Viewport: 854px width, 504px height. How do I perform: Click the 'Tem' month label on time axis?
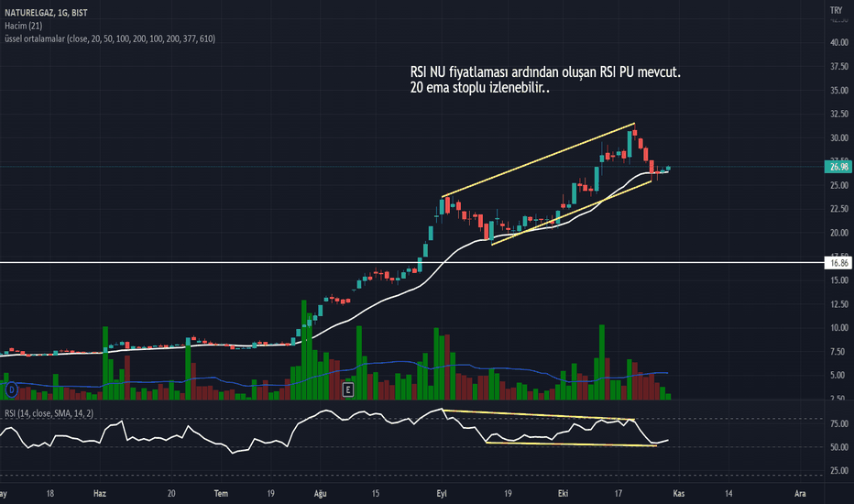point(221,494)
